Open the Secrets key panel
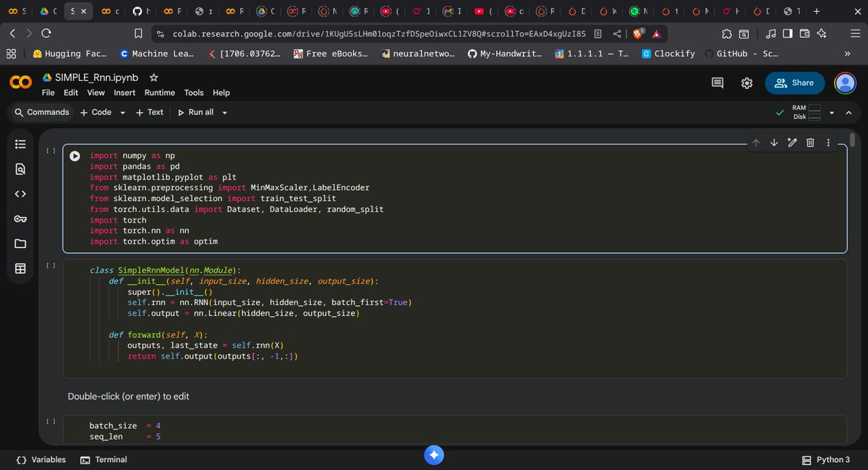868x470 pixels. pyautogui.click(x=20, y=219)
